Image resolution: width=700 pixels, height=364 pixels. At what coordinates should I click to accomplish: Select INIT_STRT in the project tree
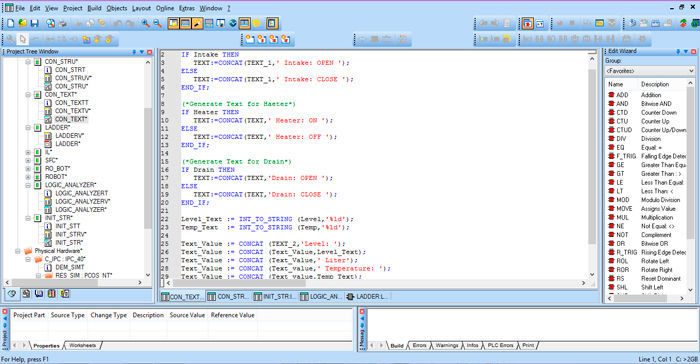pyautogui.click(x=68, y=226)
